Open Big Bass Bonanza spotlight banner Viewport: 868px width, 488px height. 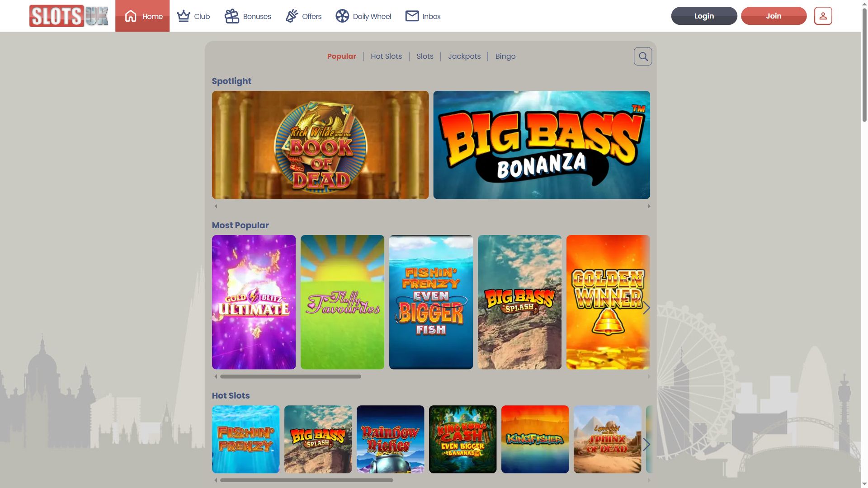point(541,145)
